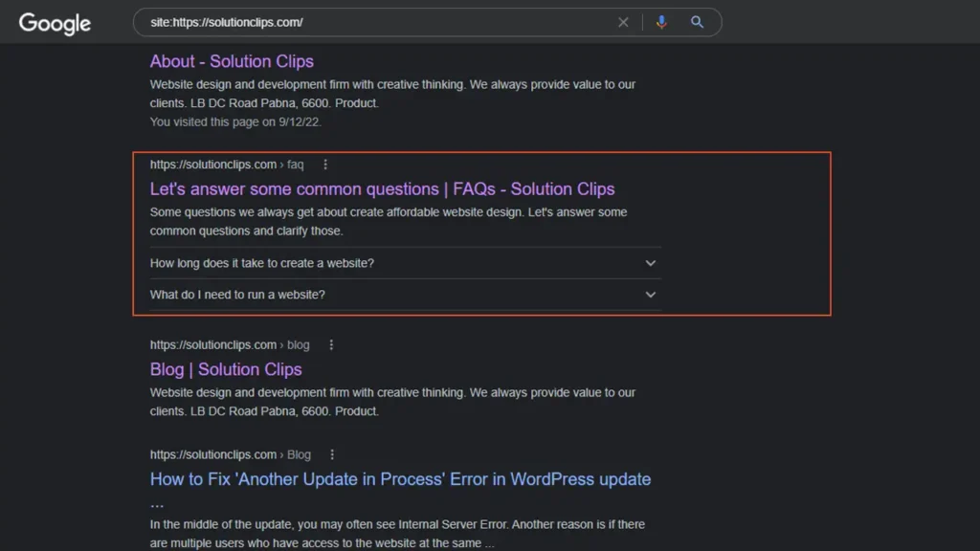Screen dimensions: 980x551
Task: Click the magnifying glass search icon
Action: (697, 22)
